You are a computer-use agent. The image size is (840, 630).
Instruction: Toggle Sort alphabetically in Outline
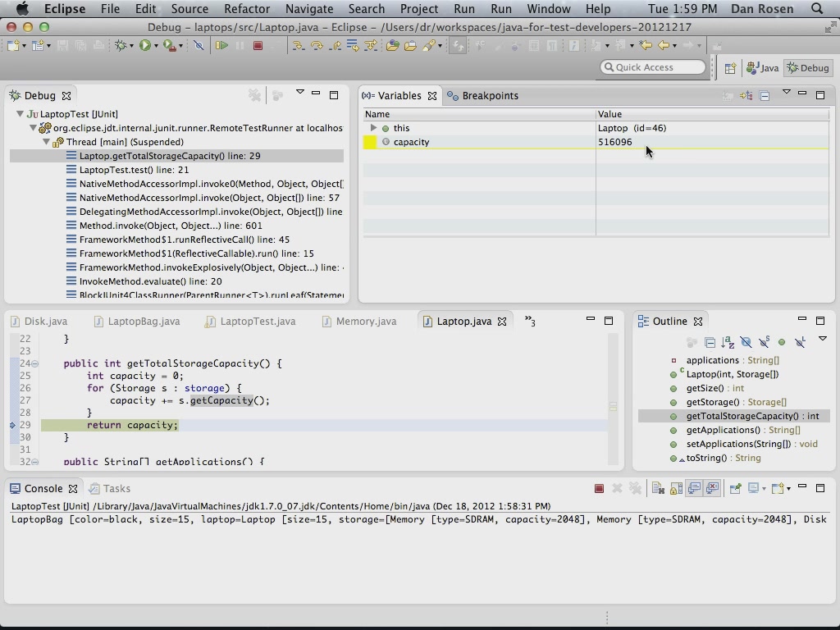(728, 342)
